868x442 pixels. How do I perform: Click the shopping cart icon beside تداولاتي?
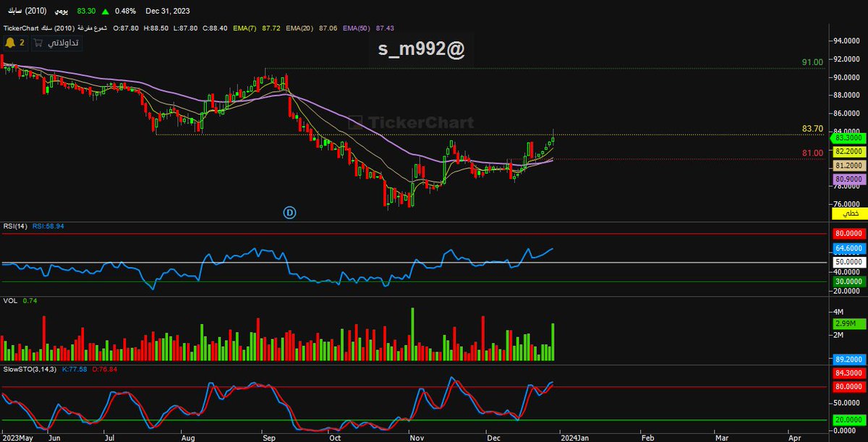[x=38, y=43]
